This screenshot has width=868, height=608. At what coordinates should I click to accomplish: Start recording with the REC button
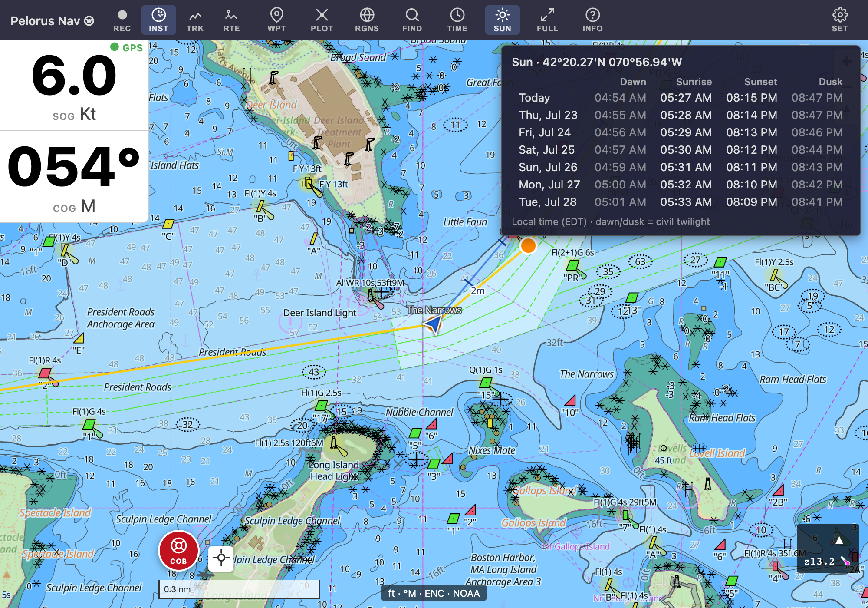click(x=122, y=20)
